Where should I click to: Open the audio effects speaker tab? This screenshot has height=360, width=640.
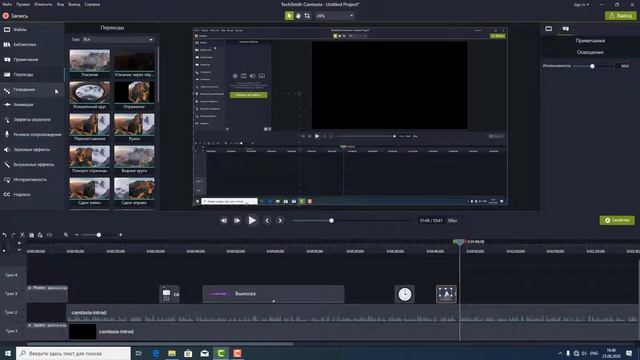pyautogui.click(x=32, y=149)
